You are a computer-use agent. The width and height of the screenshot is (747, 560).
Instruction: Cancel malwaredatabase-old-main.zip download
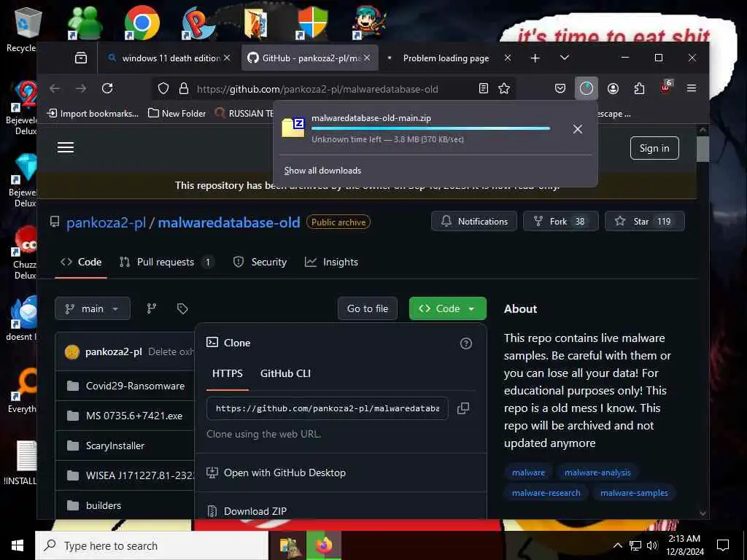click(578, 129)
